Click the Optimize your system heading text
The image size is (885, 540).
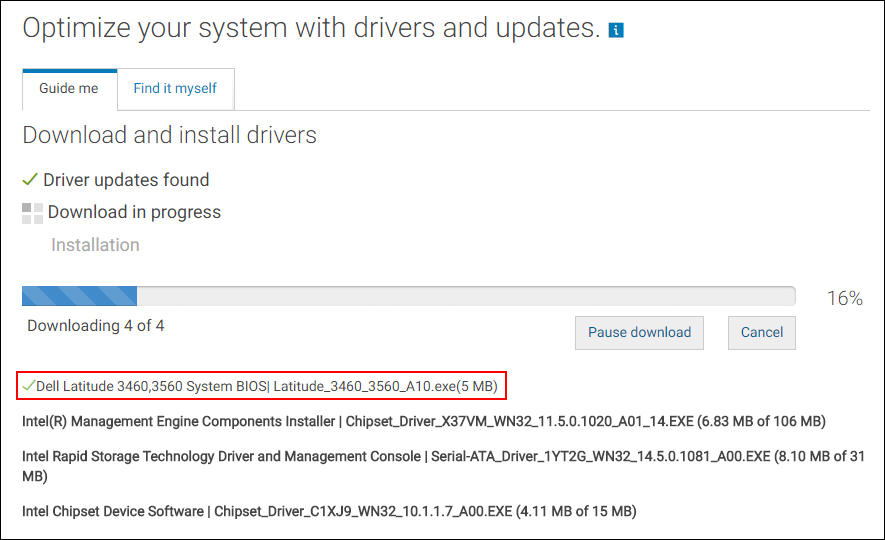point(312,28)
